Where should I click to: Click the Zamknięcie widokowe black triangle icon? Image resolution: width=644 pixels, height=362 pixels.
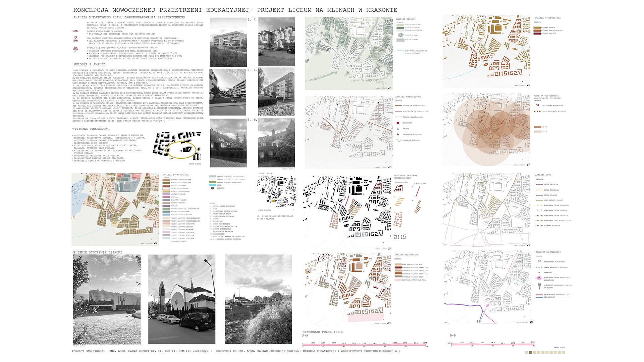[x=398, y=134]
